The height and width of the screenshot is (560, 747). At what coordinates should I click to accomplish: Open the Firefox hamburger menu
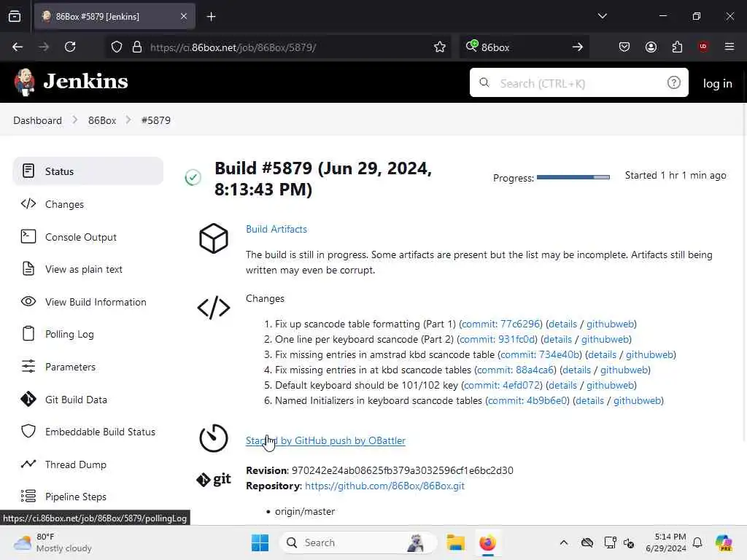(x=729, y=47)
